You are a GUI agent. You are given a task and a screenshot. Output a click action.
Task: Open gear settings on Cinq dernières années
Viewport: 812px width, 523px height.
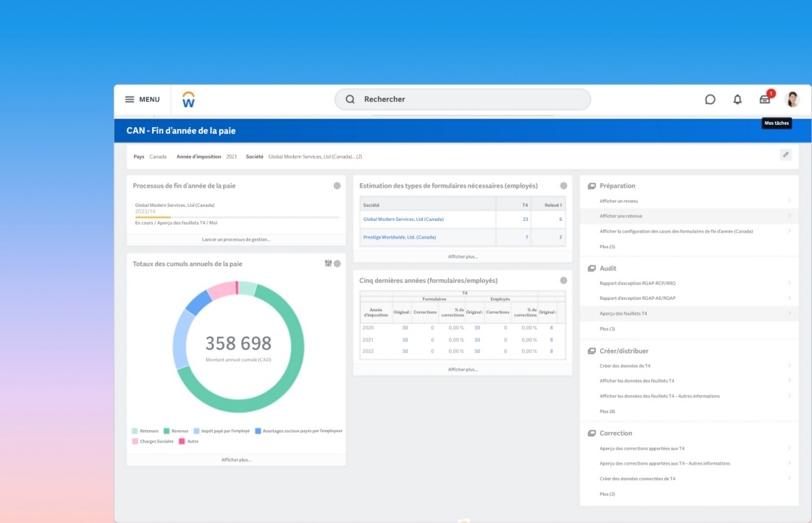(x=563, y=281)
